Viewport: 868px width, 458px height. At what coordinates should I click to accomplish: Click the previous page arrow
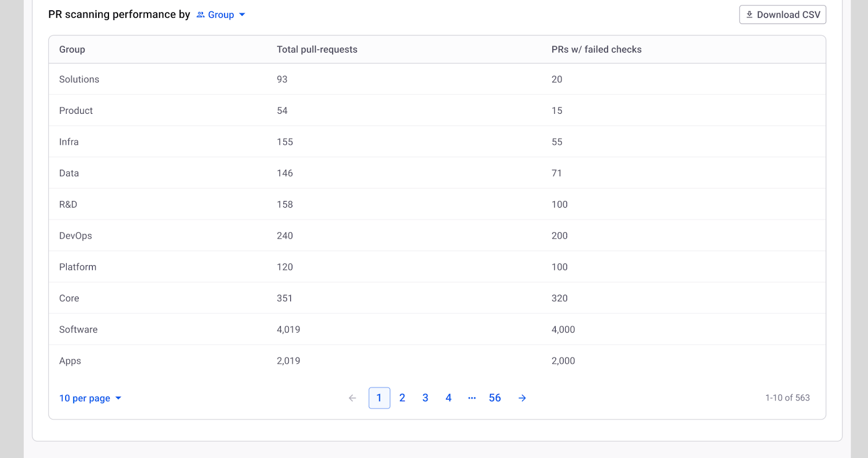(353, 398)
